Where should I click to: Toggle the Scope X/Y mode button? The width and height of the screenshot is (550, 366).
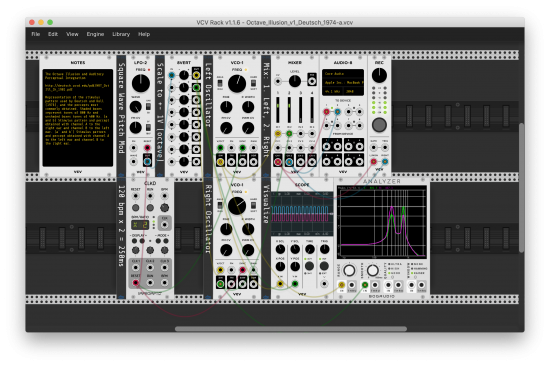point(309,266)
